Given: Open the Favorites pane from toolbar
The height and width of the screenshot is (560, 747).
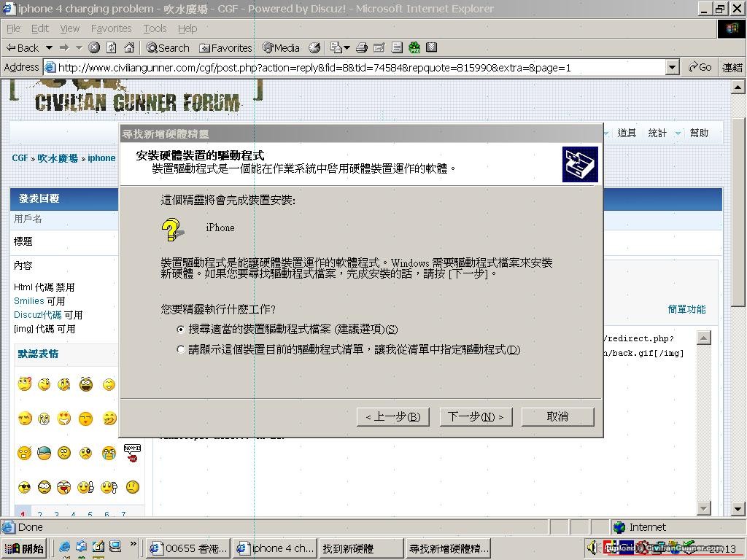Looking at the screenshot, I should pos(225,48).
